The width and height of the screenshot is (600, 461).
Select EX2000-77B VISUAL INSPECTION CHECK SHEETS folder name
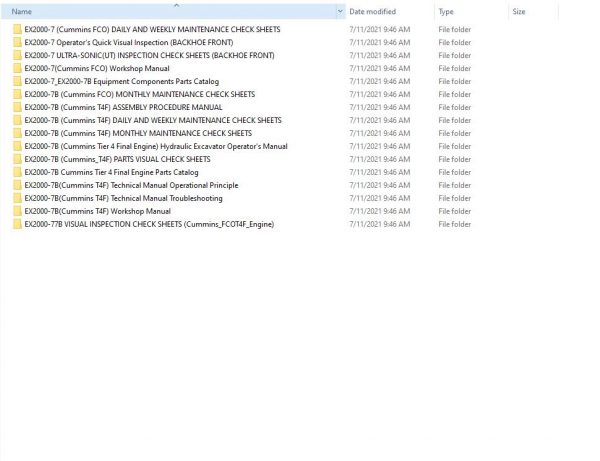click(x=149, y=225)
